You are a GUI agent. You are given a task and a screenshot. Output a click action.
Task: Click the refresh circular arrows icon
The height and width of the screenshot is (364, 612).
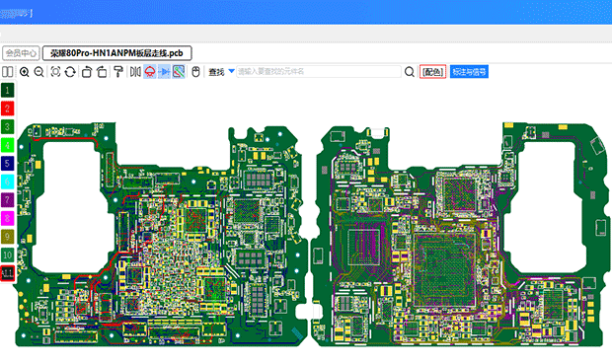pos(70,72)
